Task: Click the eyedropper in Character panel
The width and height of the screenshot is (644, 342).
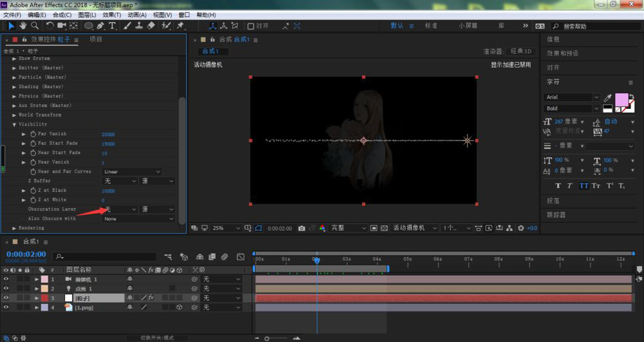Action: click(x=607, y=98)
